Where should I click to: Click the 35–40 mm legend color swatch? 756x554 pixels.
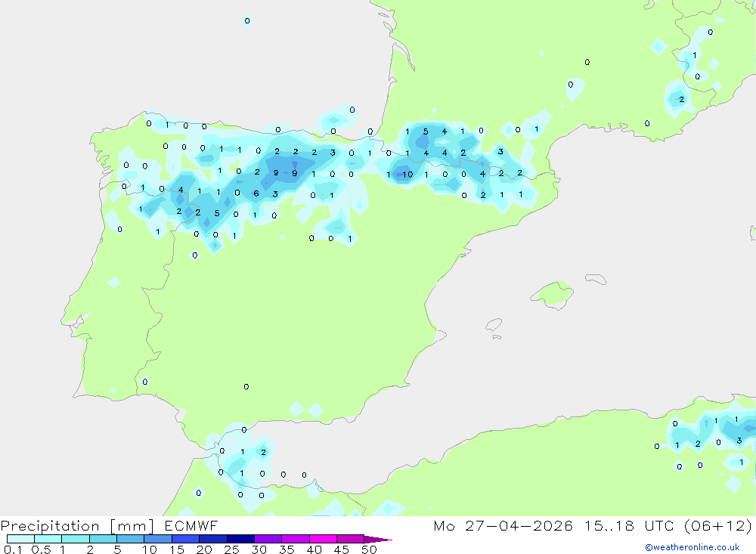[x=296, y=539]
